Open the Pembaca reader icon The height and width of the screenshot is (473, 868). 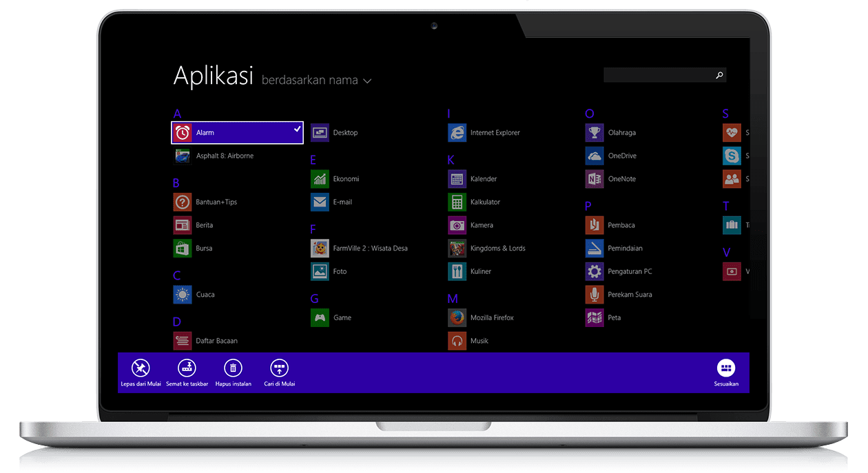[x=595, y=225]
